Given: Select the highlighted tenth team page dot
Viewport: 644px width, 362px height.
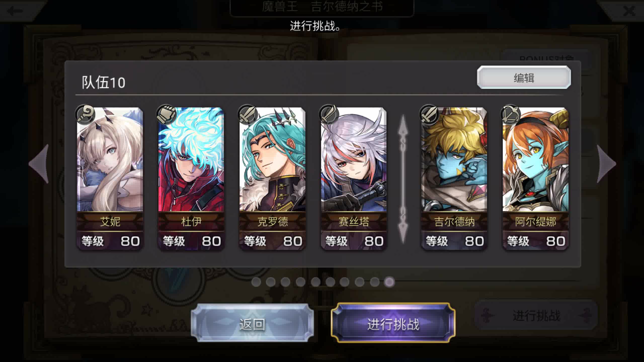Looking at the screenshot, I should pyautogui.click(x=389, y=282).
